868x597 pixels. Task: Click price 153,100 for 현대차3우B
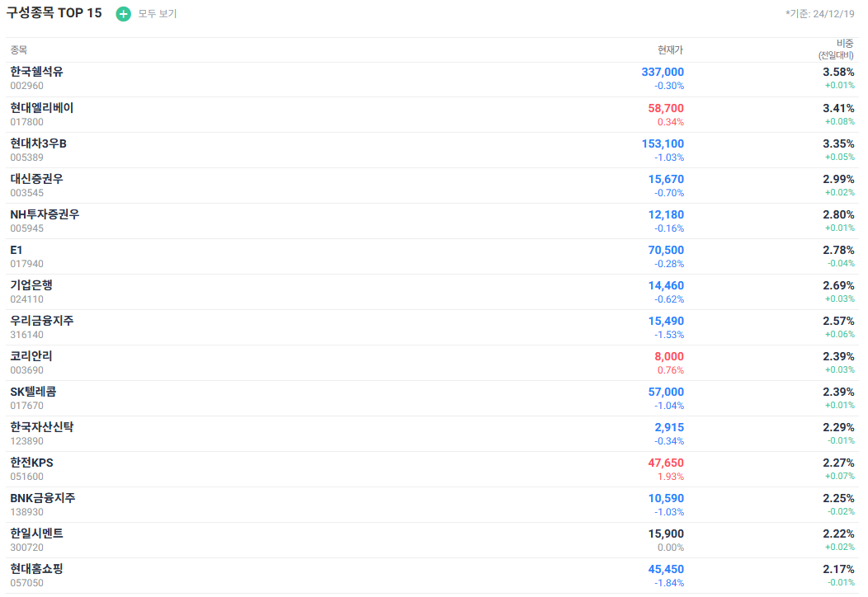tap(663, 143)
